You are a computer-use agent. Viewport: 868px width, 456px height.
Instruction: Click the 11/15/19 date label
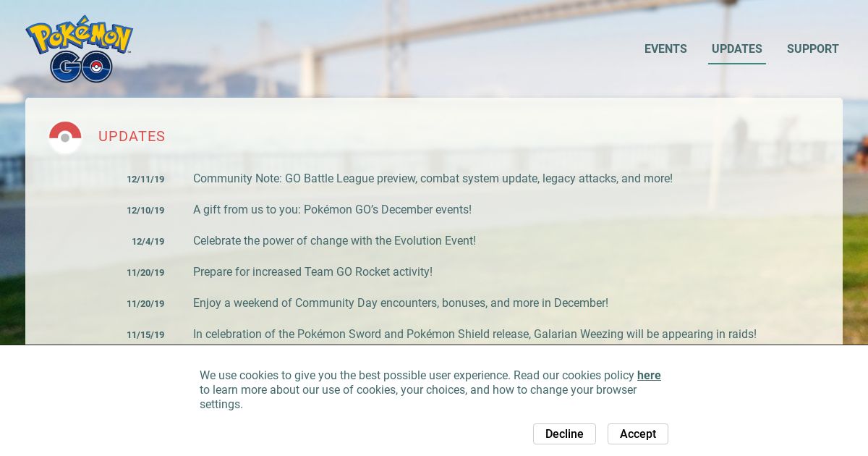pyautogui.click(x=145, y=334)
